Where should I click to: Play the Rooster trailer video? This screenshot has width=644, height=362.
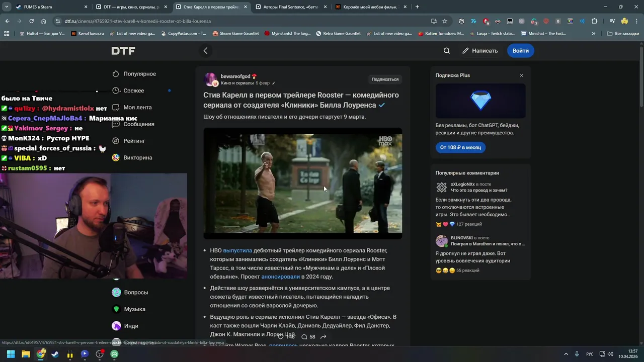302,183
